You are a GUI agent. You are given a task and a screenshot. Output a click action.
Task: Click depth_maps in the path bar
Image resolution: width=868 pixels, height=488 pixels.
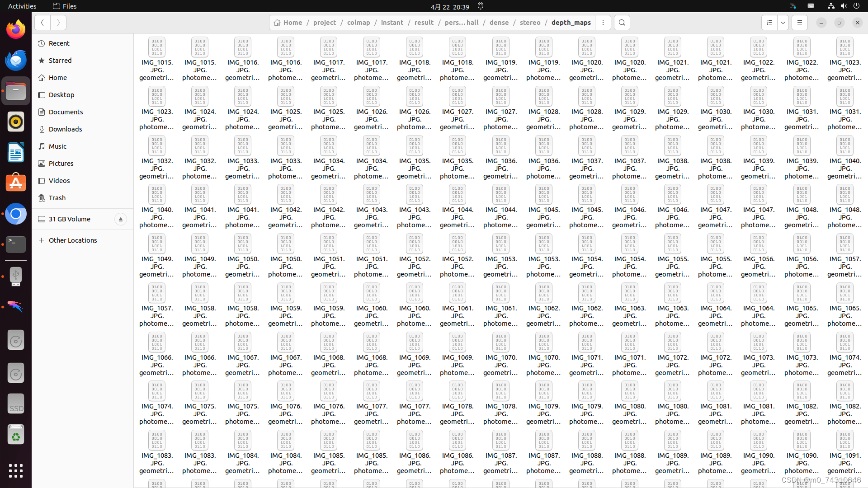(571, 23)
